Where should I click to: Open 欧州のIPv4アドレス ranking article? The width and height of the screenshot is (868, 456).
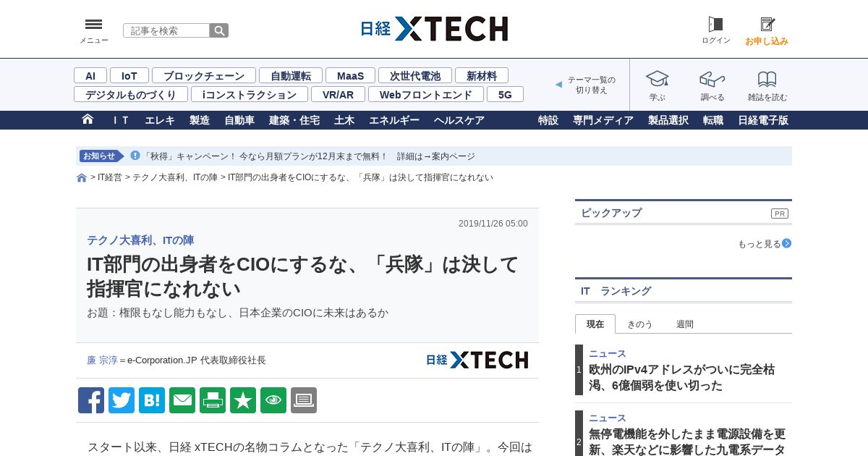pyautogui.click(x=681, y=377)
